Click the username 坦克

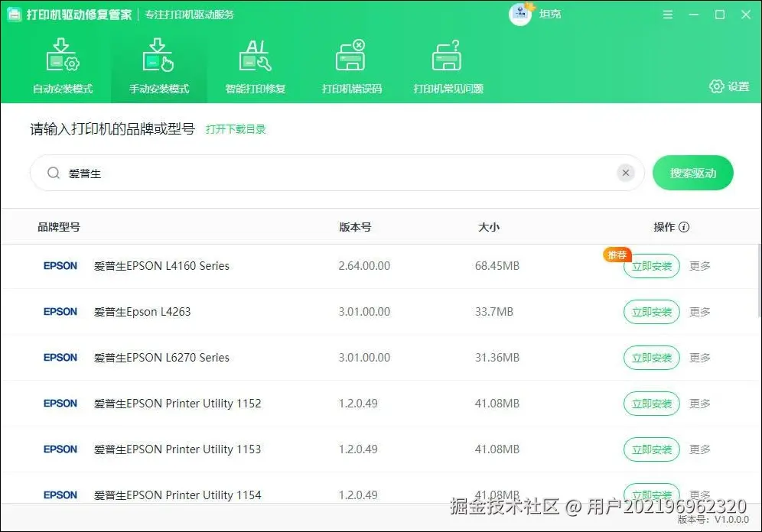[550, 14]
